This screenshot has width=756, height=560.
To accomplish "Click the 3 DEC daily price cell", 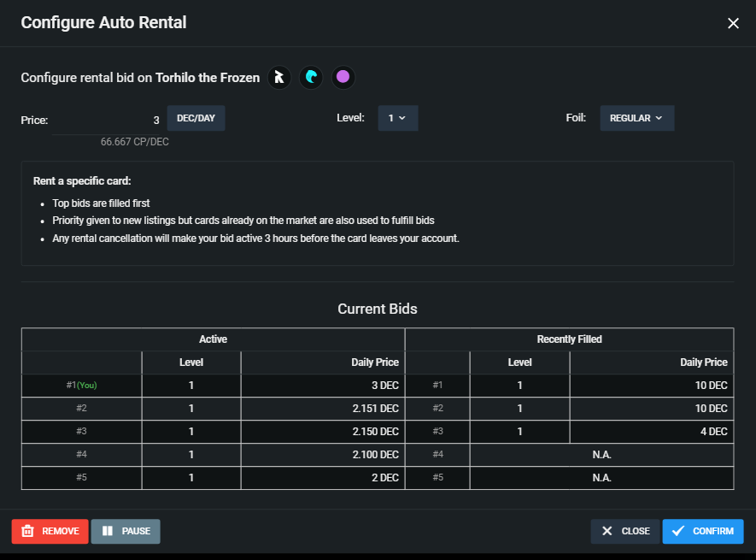I will tap(323, 386).
